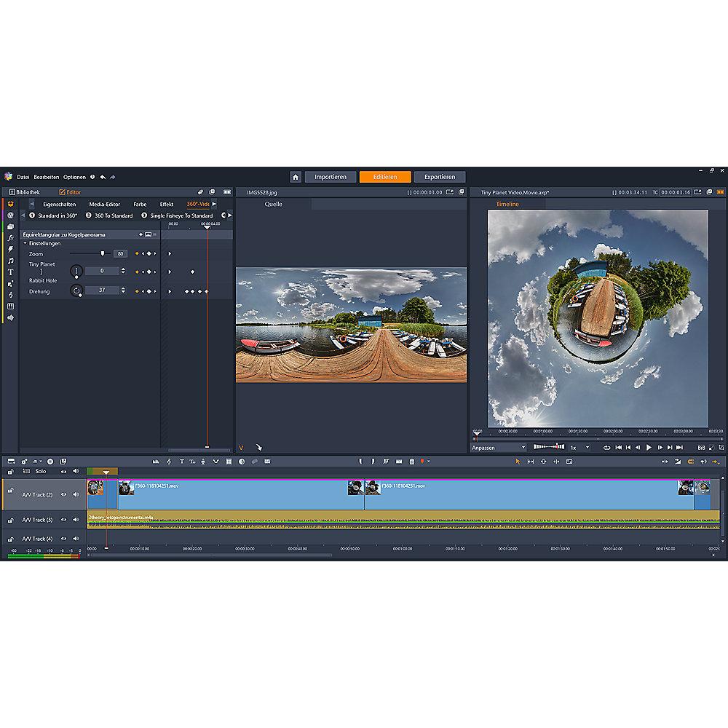
Task: Mute speaker of A/V Track (4)
Action: (x=75, y=539)
